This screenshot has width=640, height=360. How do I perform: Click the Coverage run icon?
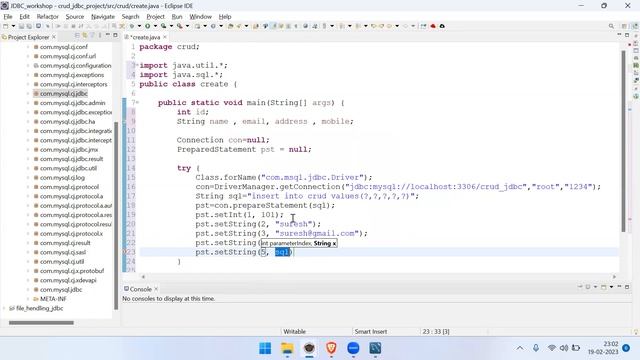click(164, 26)
